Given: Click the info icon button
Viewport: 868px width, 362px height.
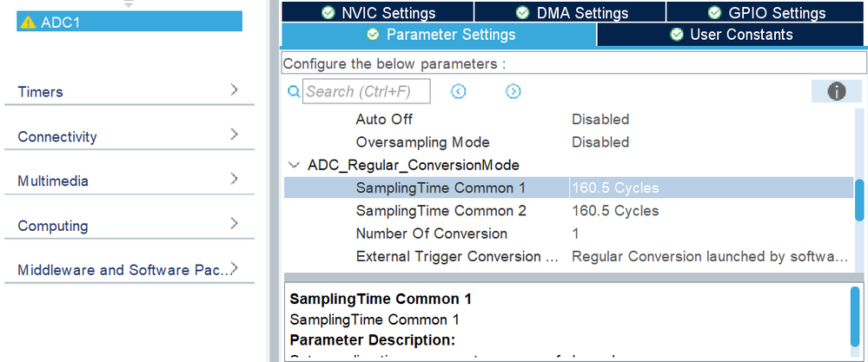Looking at the screenshot, I should coord(837,91).
